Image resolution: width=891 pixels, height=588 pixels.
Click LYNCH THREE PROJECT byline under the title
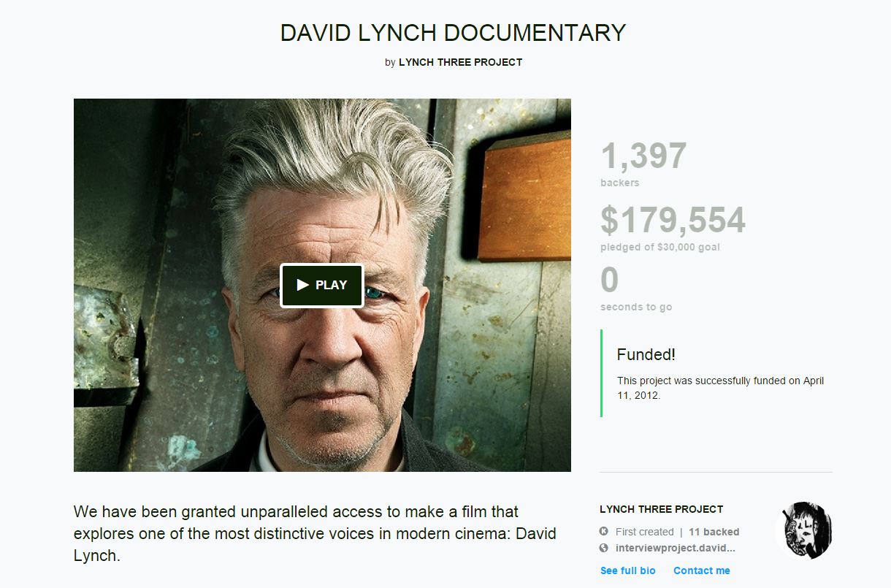(x=460, y=62)
